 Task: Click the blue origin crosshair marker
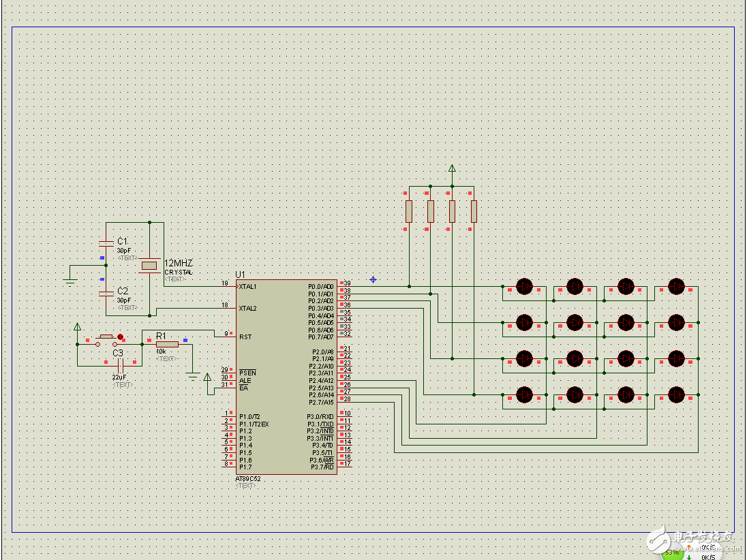pos(373,279)
